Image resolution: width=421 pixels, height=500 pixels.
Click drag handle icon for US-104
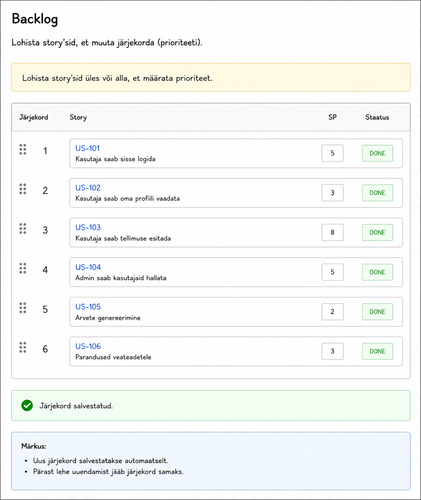[x=23, y=268]
